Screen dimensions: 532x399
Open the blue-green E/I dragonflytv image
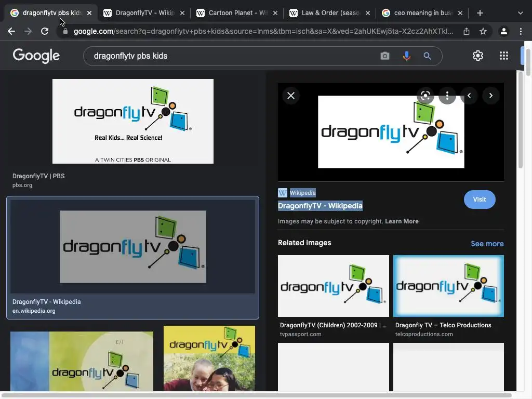(x=82, y=361)
